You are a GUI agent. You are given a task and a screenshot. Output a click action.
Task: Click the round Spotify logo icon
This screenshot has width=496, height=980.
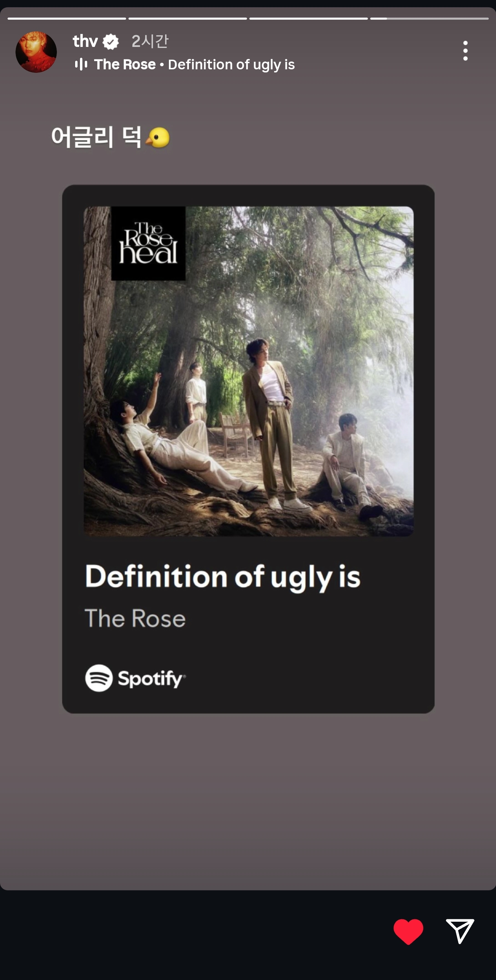99,678
